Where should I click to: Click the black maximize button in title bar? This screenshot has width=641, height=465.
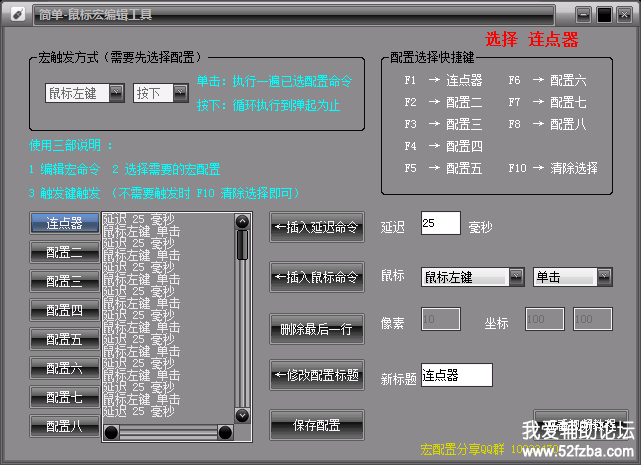[x=604, y=15]
